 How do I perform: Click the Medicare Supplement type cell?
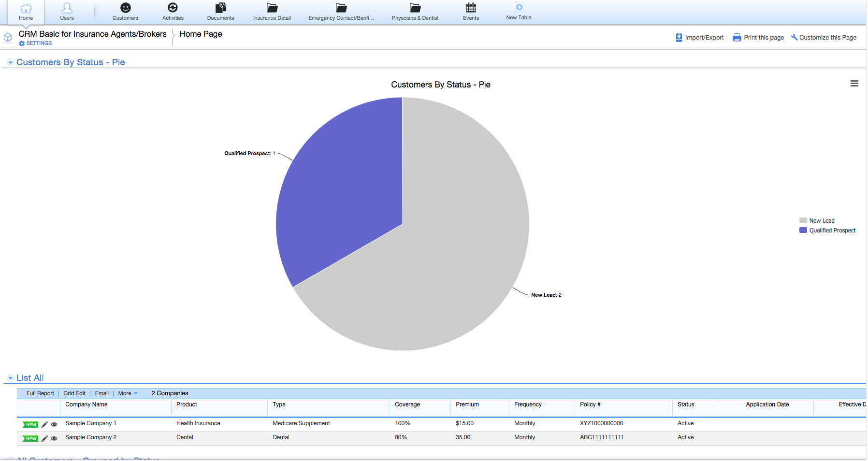[301, 423]
